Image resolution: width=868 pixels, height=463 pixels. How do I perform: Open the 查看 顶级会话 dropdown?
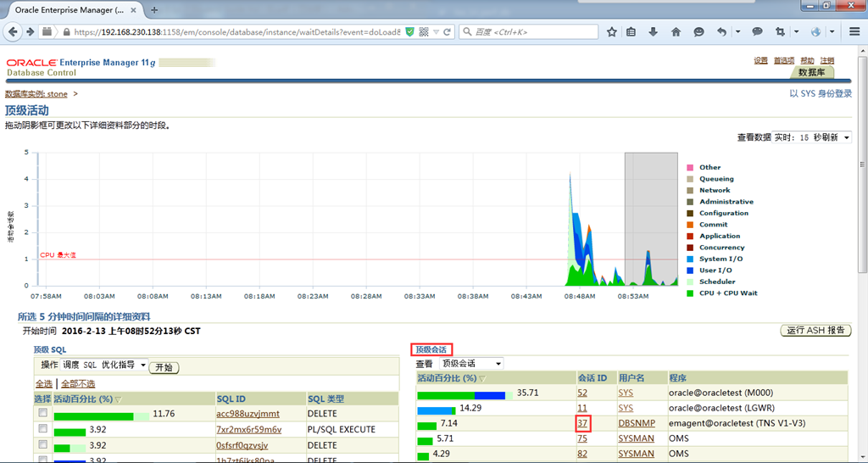[x=470, y=364]
